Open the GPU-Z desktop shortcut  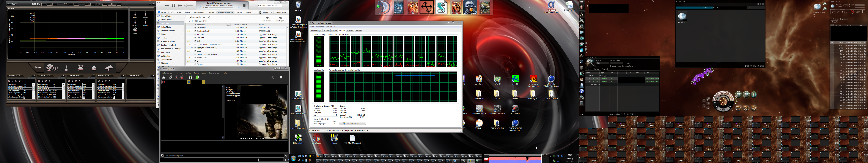click(x=497, y=79)
